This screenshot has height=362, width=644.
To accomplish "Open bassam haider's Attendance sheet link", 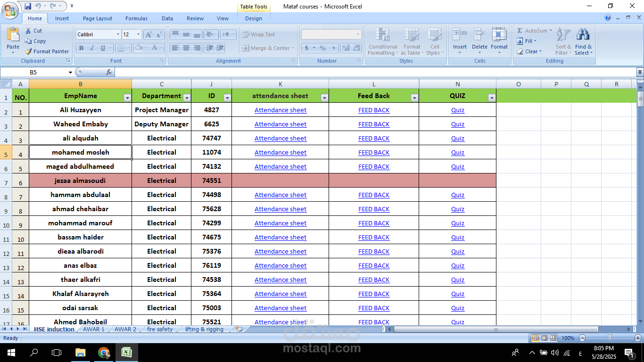I will pyautogui.click(x=281, y=237).
